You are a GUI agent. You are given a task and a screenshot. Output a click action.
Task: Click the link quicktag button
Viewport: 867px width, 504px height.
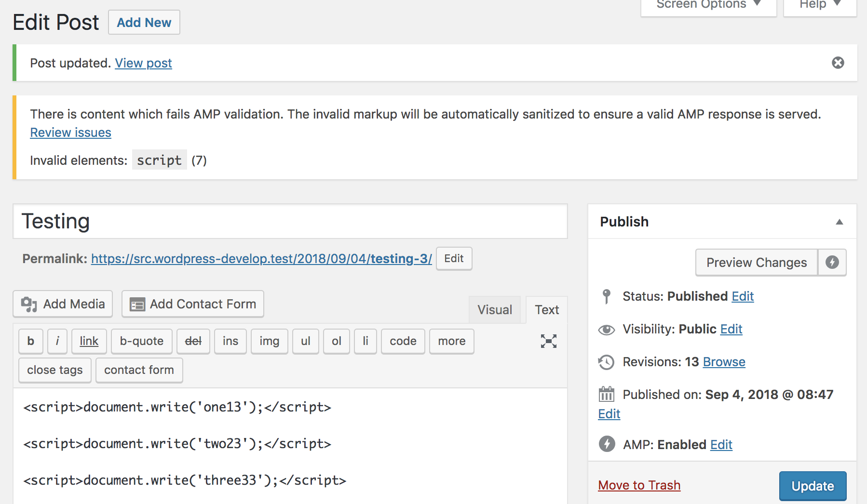click(89, 341)
